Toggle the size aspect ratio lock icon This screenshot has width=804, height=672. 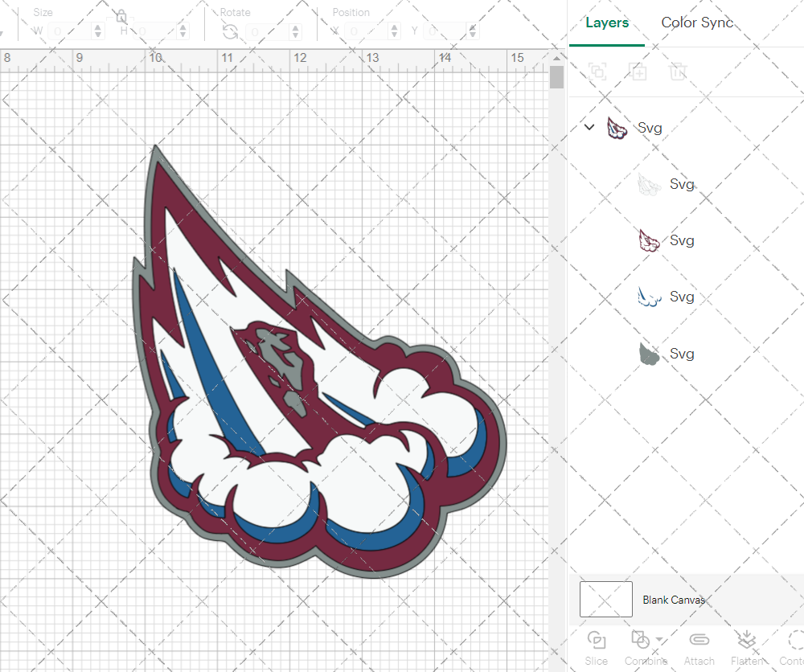[x=121, y=16]
